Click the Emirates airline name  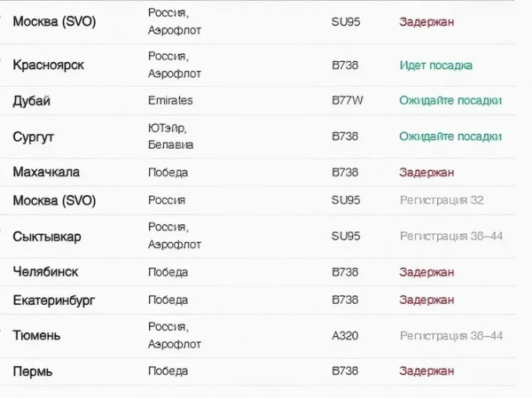pyautogui.click(x=170, y=101)
